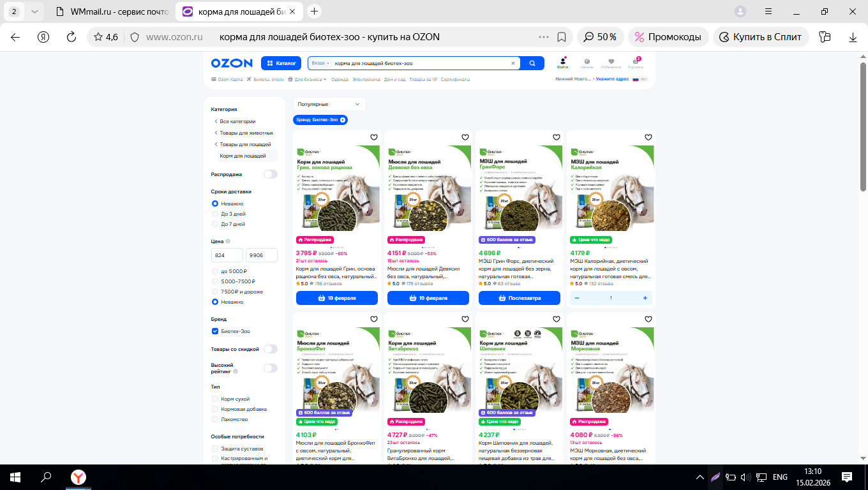Open Windows taskbar search
This screenshot has height=490, width=868.
[x=46, y=477]
